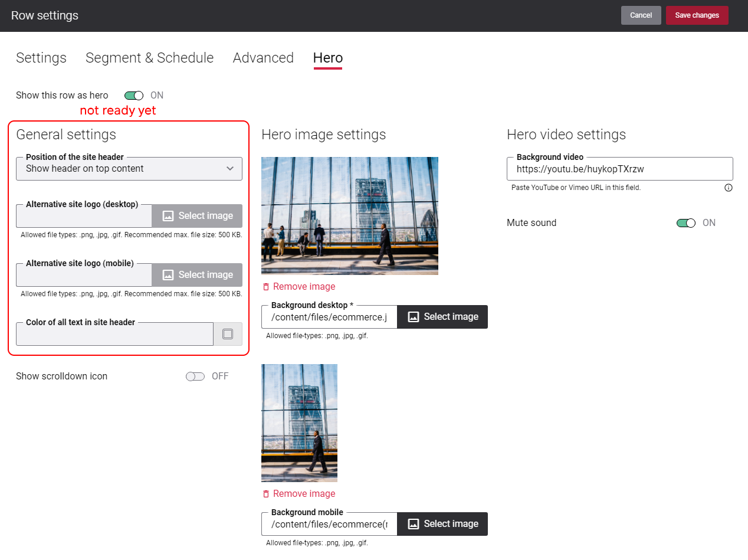Click the Background desktop path field
The image size is (748, 560).
(329, 317)
